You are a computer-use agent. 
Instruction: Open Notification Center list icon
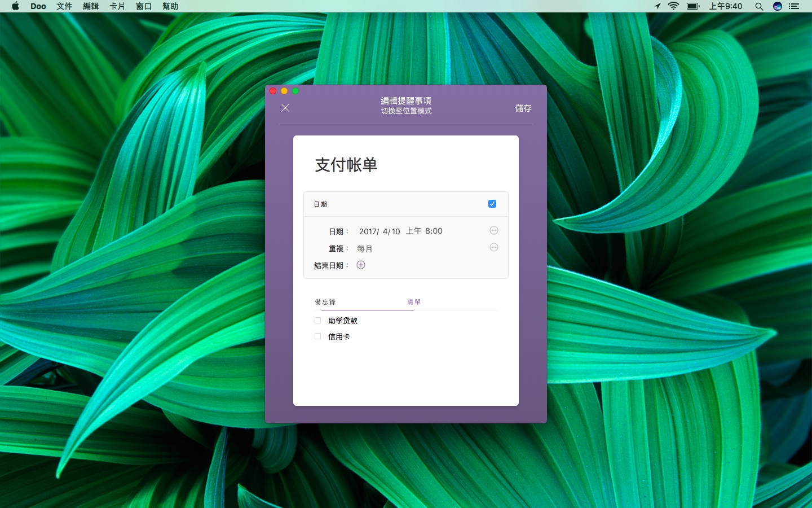[794, 6]
